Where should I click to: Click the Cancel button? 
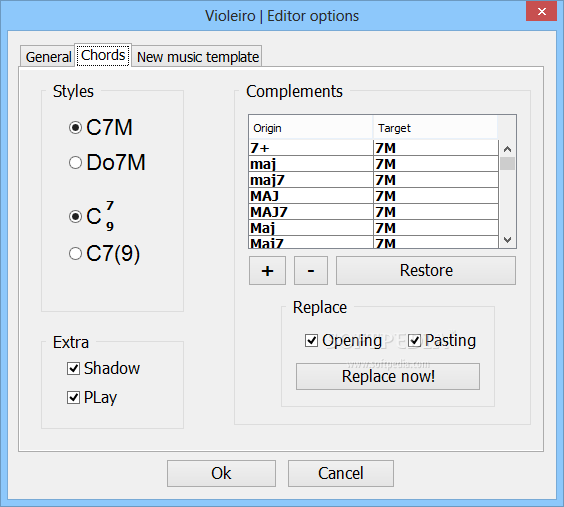[341, 473]
